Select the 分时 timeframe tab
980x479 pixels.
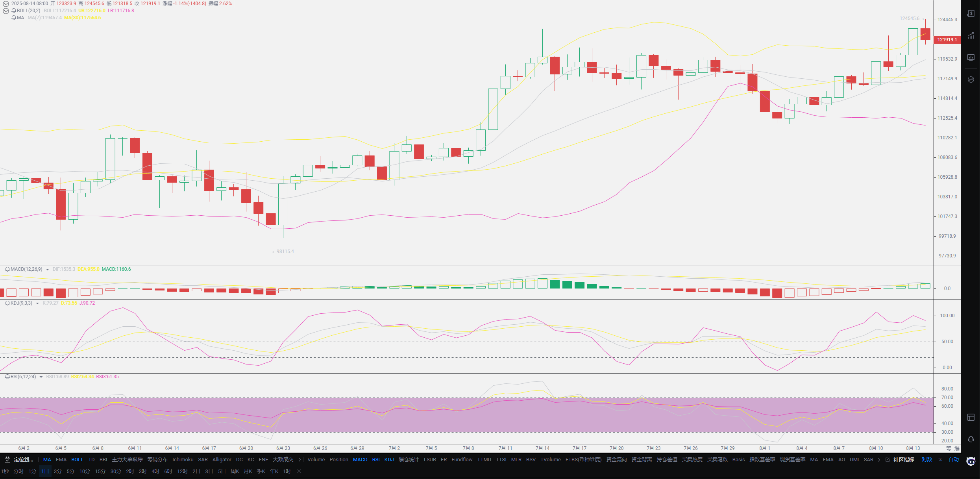(18, 472)
